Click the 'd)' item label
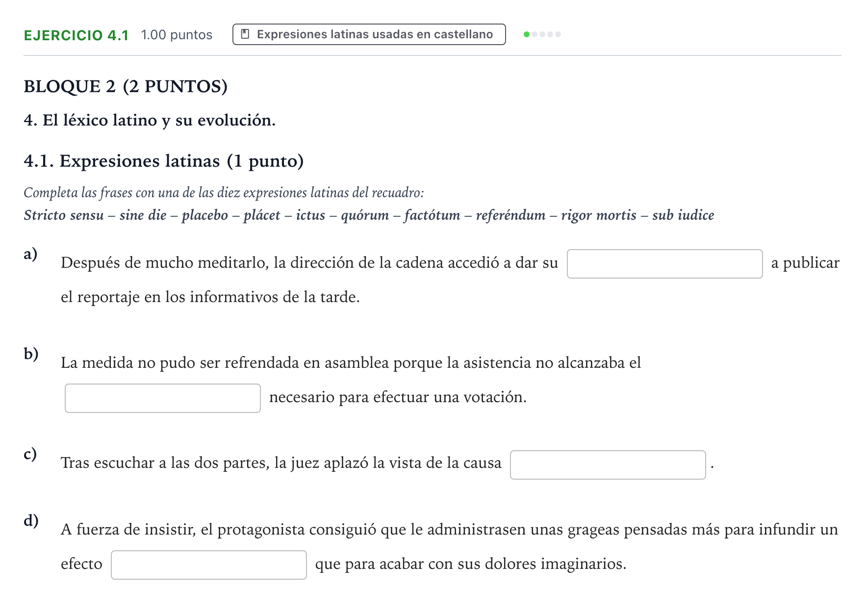Viewport: 865px width, 616px height. click(x=31, y=520)
